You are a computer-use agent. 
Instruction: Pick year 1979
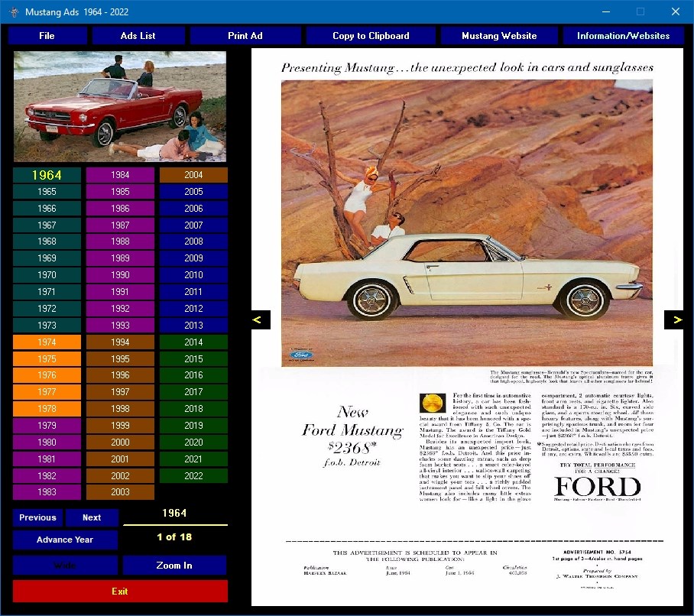point(47,426)
